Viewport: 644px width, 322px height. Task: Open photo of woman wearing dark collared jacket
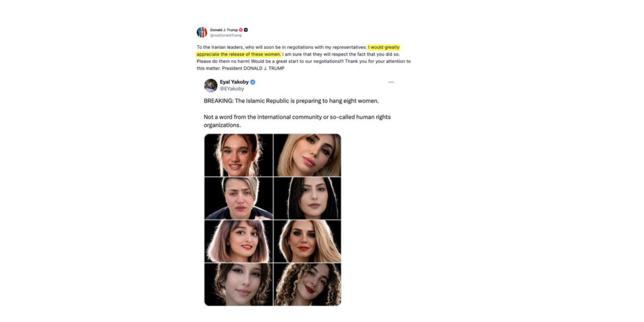[x=238, y=198]
